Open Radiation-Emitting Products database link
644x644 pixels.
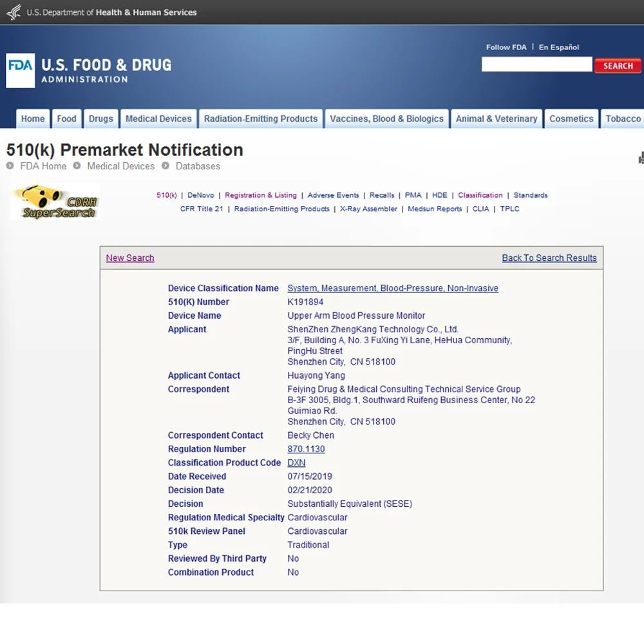282,209
